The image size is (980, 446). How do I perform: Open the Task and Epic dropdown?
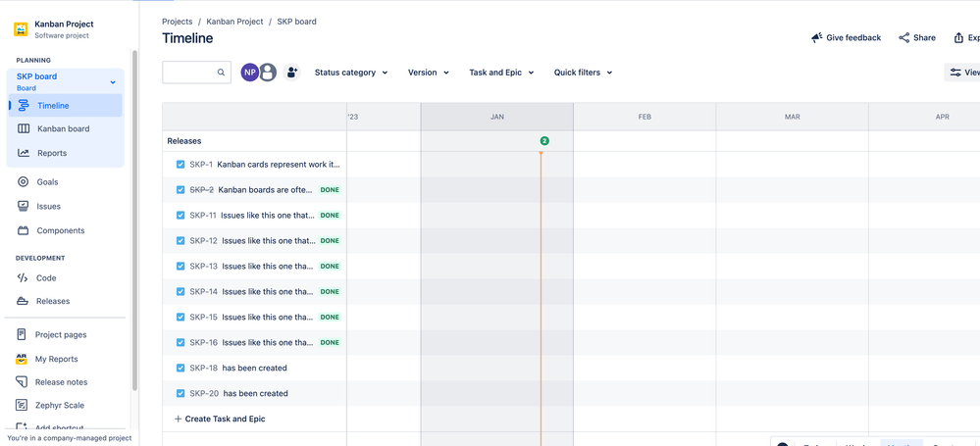[x=502, y=73]
